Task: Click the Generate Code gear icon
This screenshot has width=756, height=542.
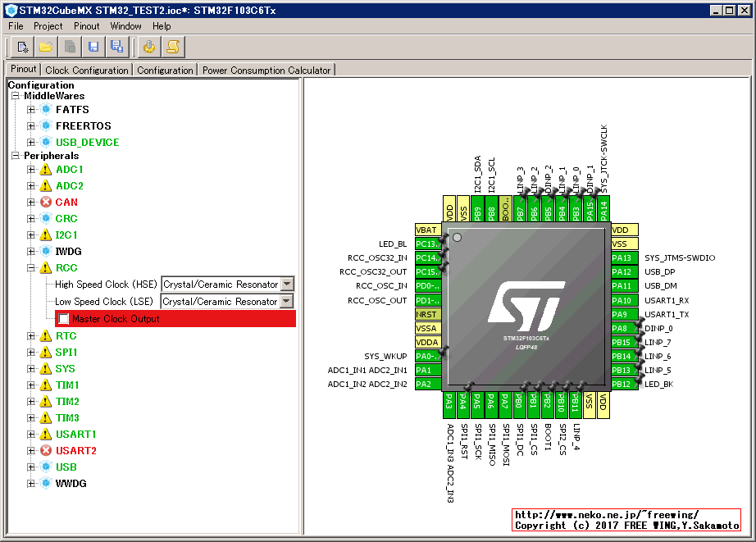Action: coord(149,47)
